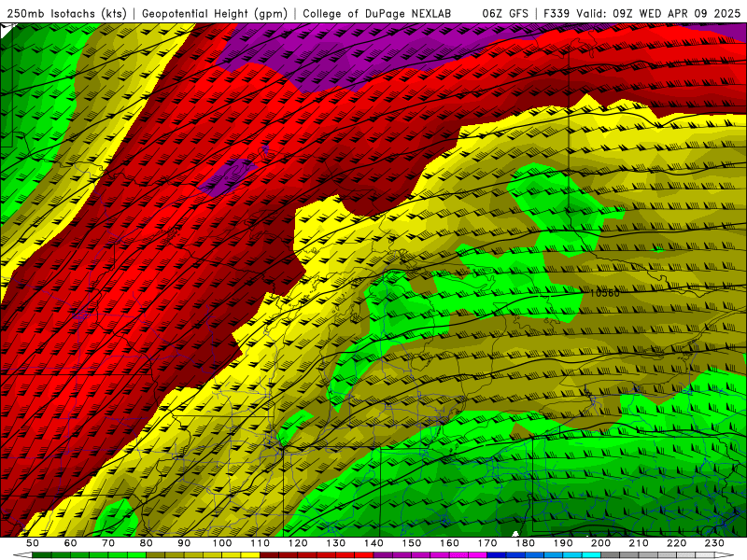Image resolution: width=747 pixels, height=560 pixels.
Task: Click the '250mb Isotachs (kts)' title text
Action: (x=66, y=14)
